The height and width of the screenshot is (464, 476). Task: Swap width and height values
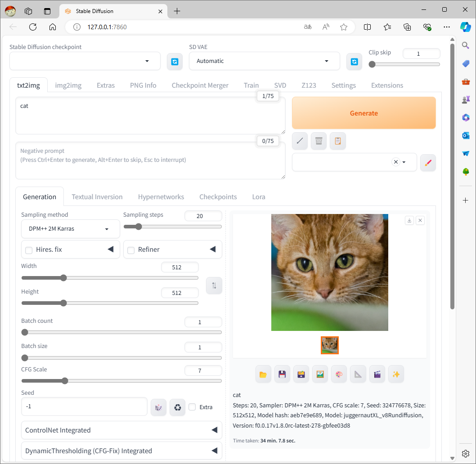tap(214, 286)
